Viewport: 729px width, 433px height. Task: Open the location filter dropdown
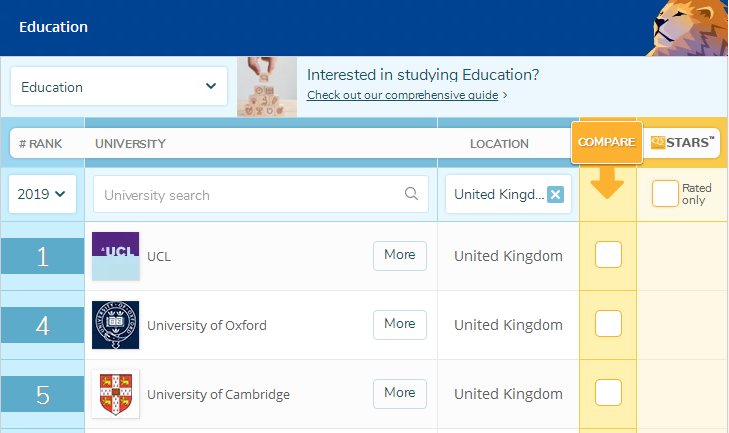500,194
